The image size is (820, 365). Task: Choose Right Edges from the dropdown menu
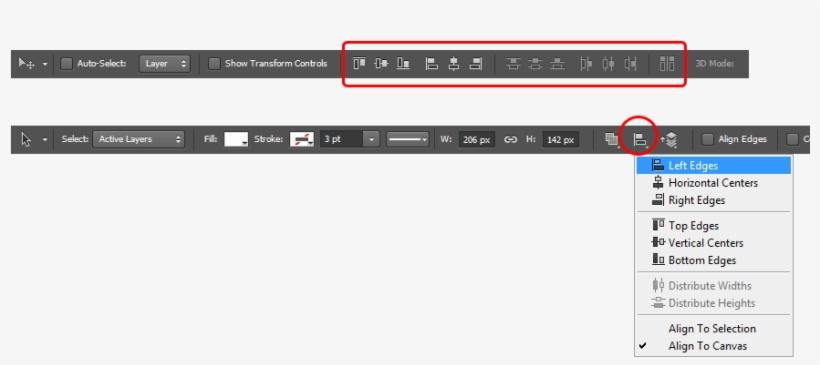[713, 200]
